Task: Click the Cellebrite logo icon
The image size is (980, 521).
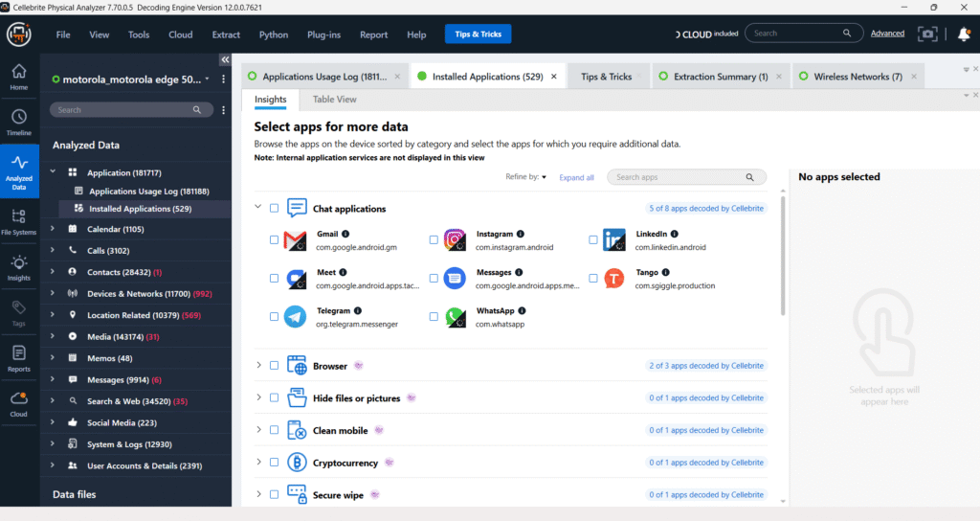Action: (x=19, y=34)
